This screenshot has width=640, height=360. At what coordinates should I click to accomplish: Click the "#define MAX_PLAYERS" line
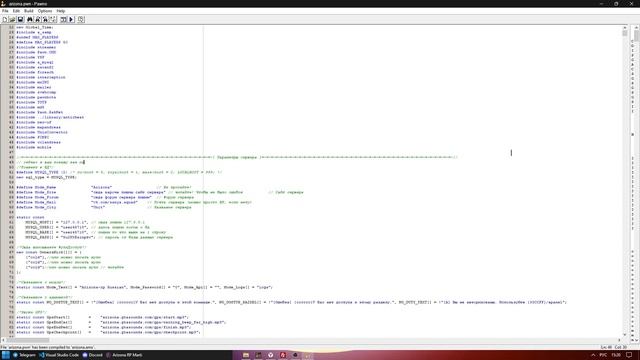tap(42, 42)
